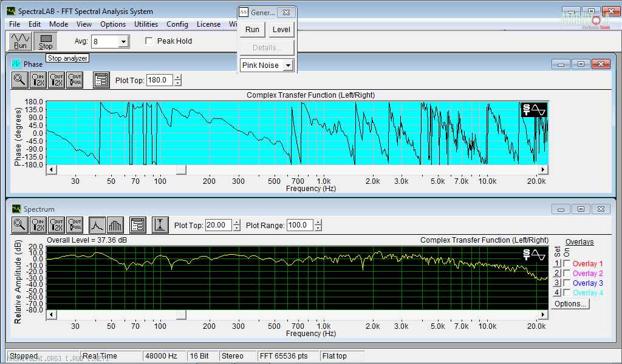Close the Generator window
This screenshot has width=622, height=364.
point(286,13)
